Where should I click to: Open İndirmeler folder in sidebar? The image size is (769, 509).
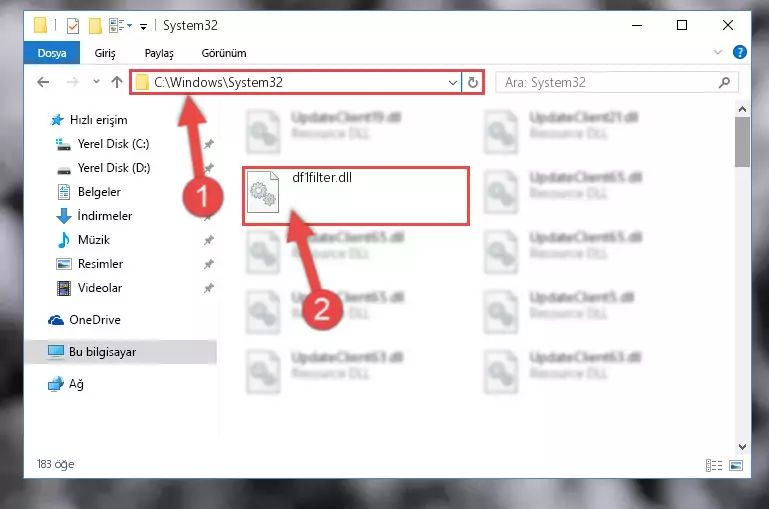click(105, 216)
